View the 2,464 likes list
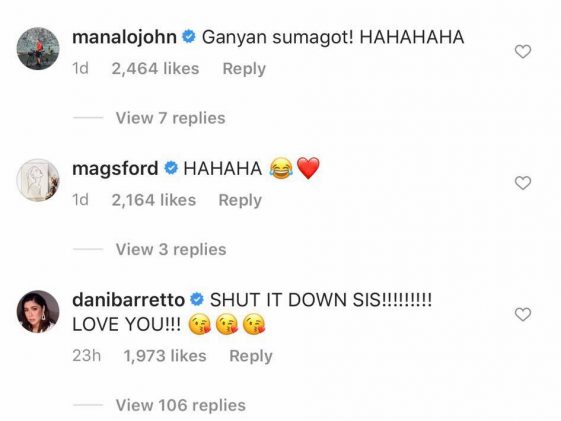Viewport: 561px width, 421px height. (155, 69)
